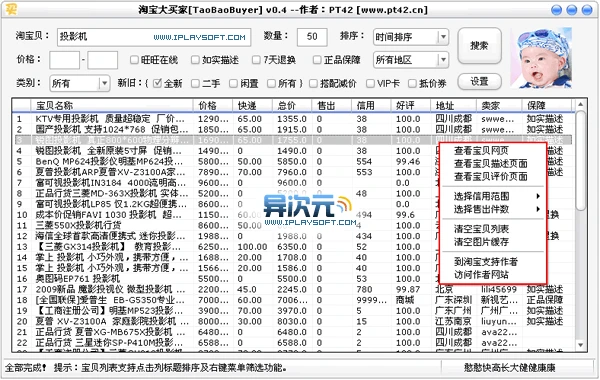The height and width of the screenshot is (380, 600).
Task: Expand the 选择信用范围 submenu arrow
Action: click(x=538, y=196)
